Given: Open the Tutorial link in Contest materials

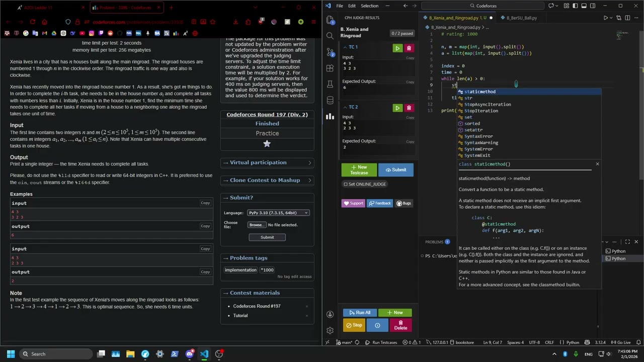Looking at the screenshot, I should coord(240,316).
